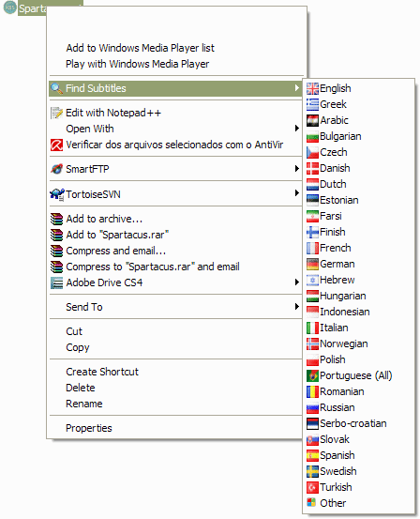The width and height of the screenshot is (420, 519).
Task: Click the Spartacus file icon
Action: (x=9, y=8)
